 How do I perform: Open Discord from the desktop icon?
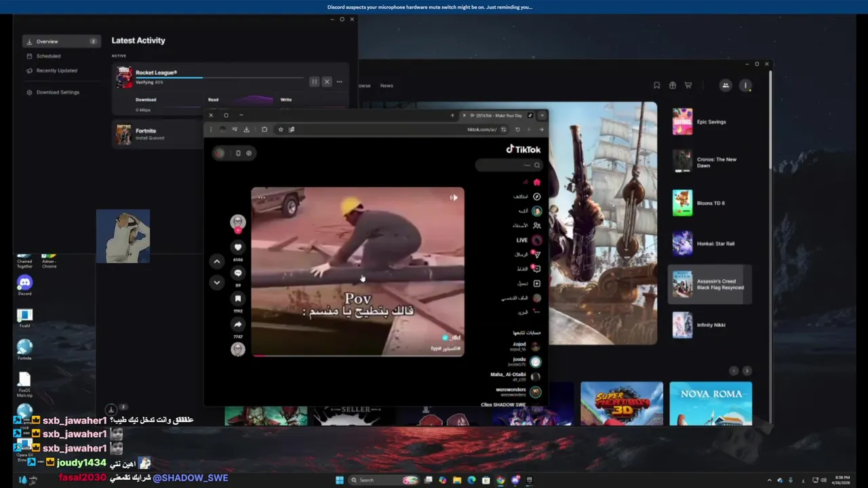[24, 285]
